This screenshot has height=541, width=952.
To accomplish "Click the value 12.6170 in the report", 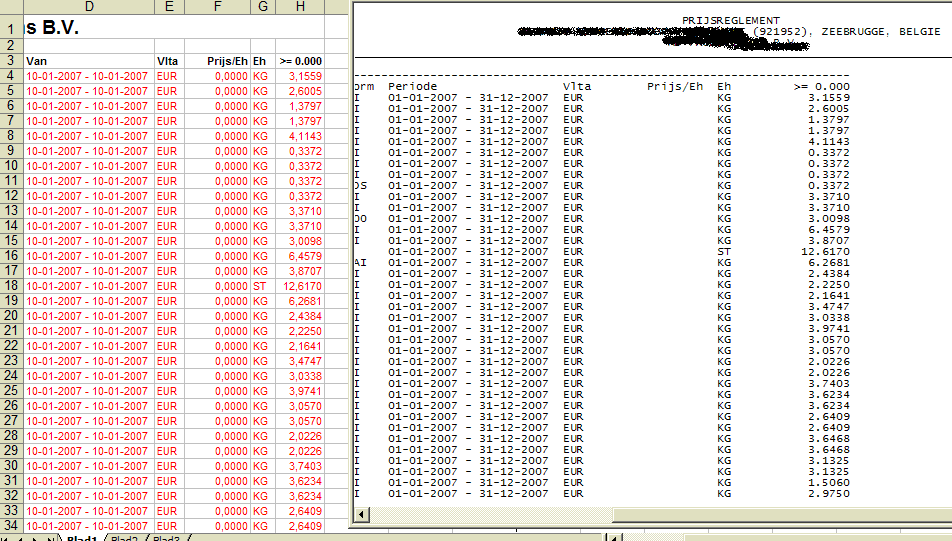I will [x=826, y=251].
